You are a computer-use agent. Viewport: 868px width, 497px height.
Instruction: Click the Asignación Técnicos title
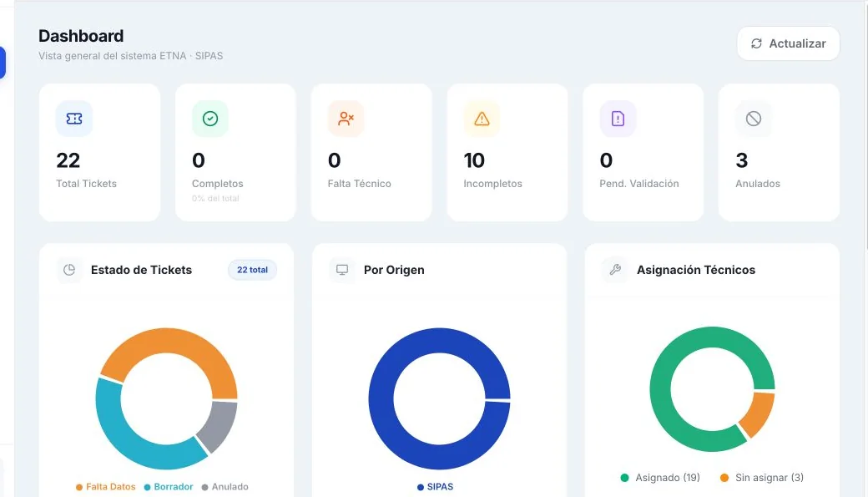point(696,270)
